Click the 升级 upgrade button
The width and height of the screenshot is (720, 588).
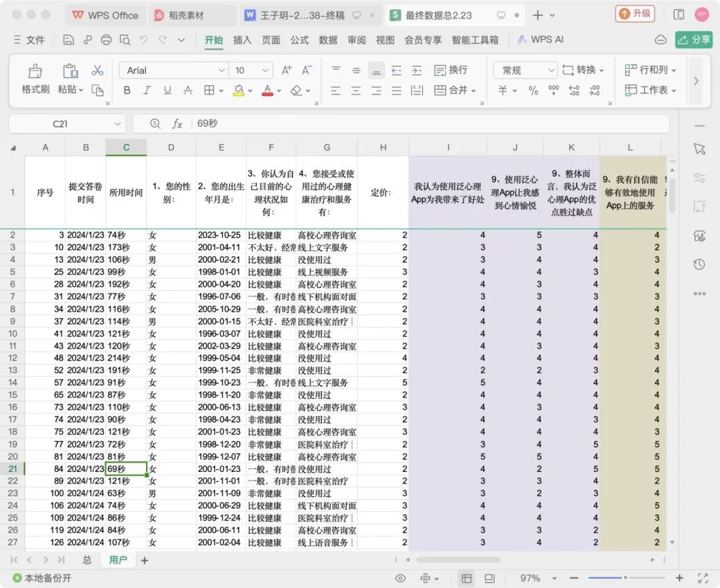click(x=635, y=14)
